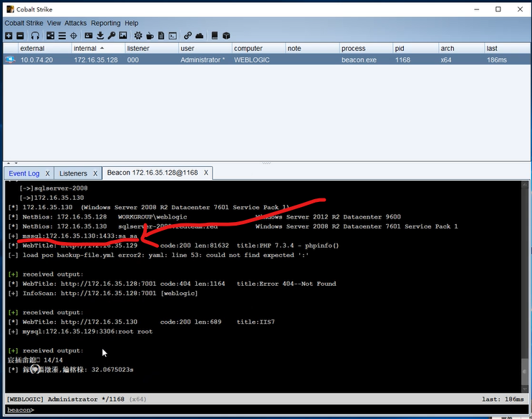Open Listeners via the headphones icon
The image size is (532, 419).
[x=35, y=36]
